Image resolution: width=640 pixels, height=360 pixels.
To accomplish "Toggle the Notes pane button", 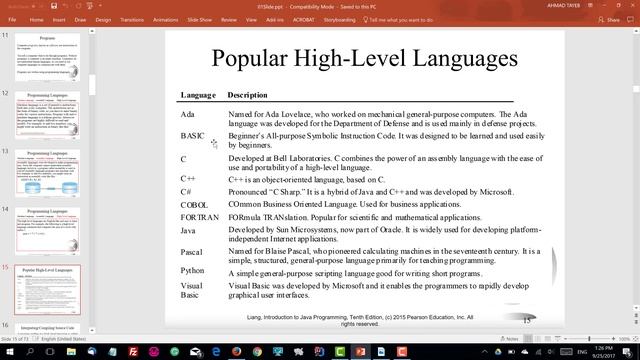I will [509, 339].
